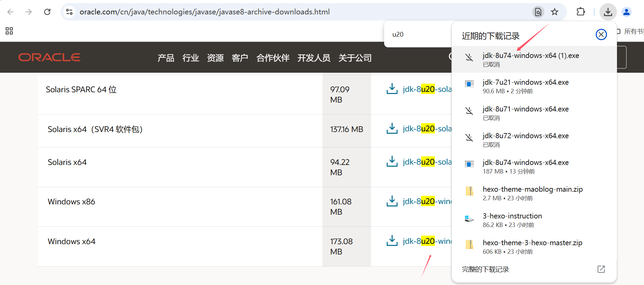Open 3-hexo-instruction download entry
This screenshot has width=644, height=285.
pos(534,220)
